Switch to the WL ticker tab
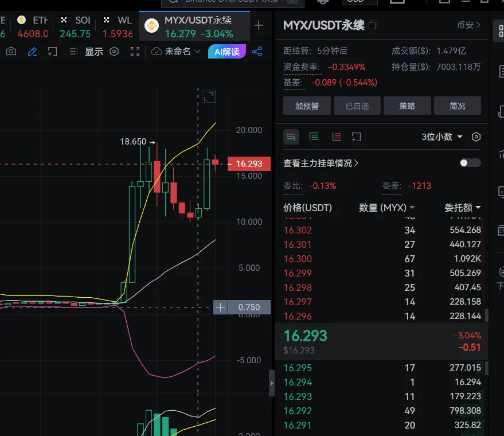 [118, 27]
